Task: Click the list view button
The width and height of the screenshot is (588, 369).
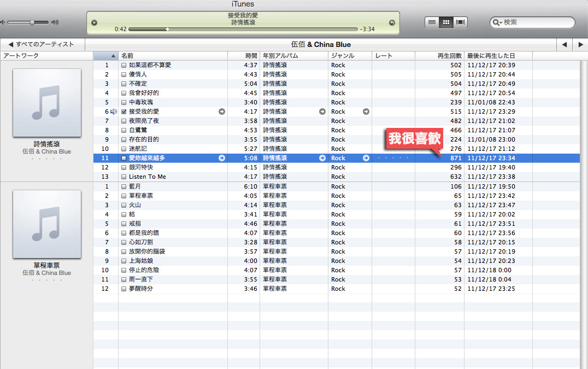Action: pos(432,22)
